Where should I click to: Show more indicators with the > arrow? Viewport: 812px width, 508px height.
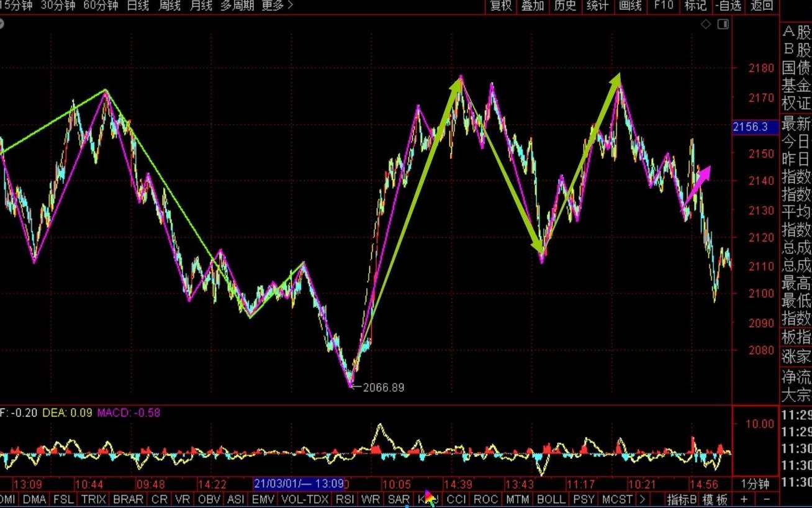642,499
